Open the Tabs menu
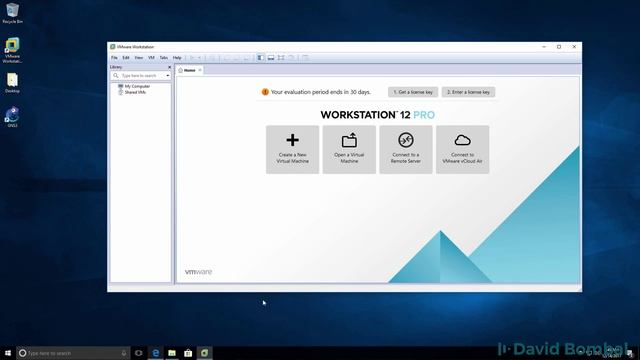 (164, 58)
